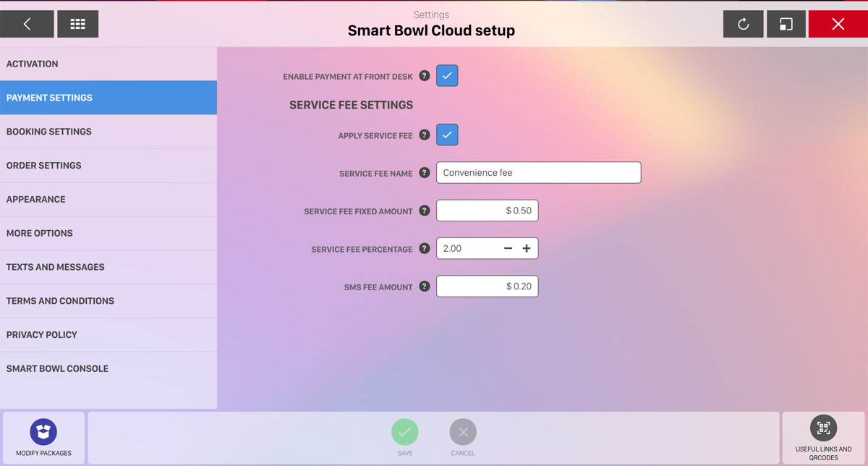
Task: Click the resize window icon
Action: click(x=786, y=24)
